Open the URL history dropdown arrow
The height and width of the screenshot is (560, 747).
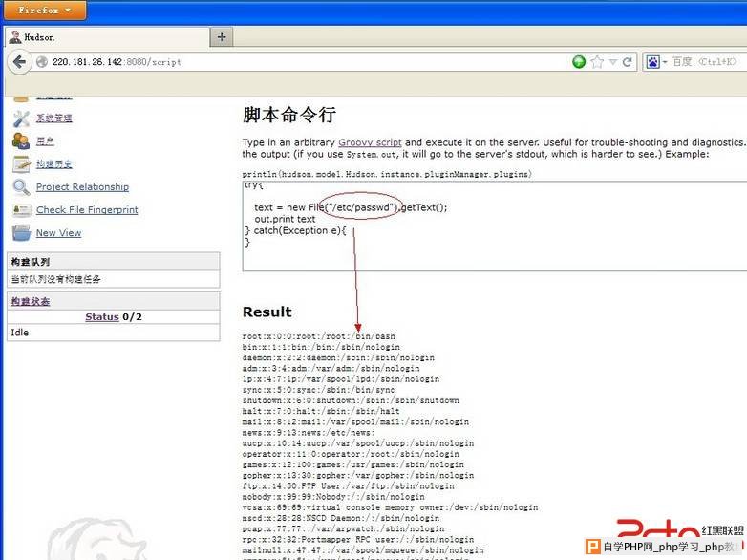pyautogui.click(x=613, y=62)
